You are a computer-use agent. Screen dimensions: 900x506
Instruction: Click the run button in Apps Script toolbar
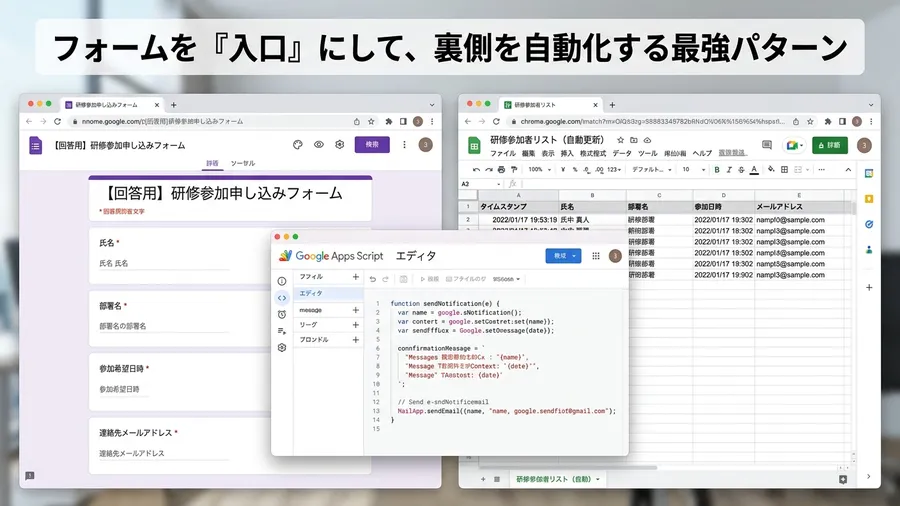(x=429, y=279)
